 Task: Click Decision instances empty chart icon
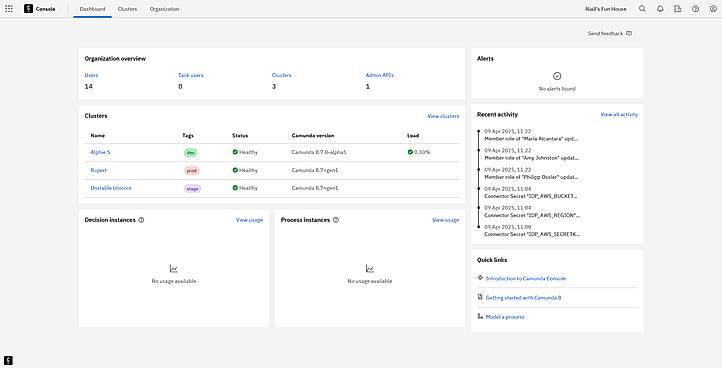click(x=174, y=269)
